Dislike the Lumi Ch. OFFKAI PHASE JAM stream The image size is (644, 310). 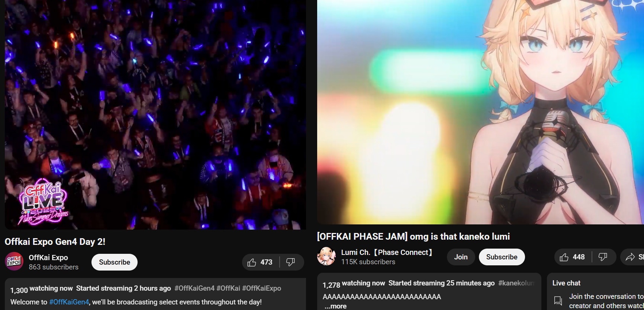click(603, 257)
